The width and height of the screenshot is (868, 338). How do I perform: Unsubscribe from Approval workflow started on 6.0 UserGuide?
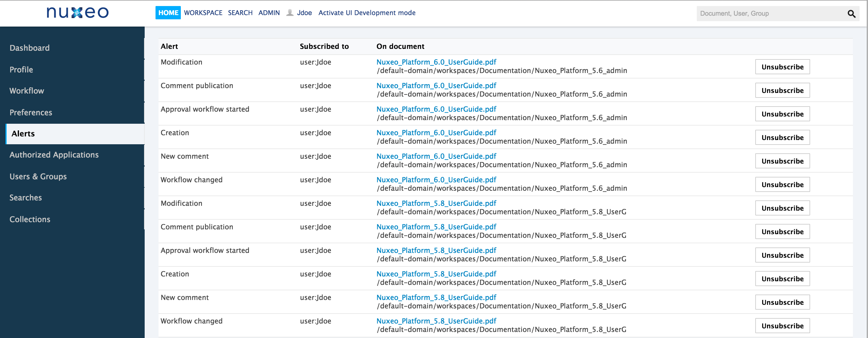pos(782,114)
